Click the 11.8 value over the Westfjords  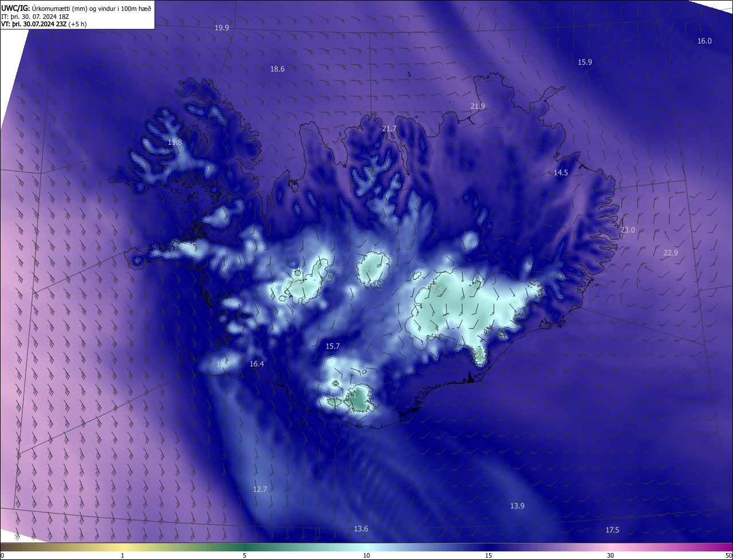[x=175, y=142]
